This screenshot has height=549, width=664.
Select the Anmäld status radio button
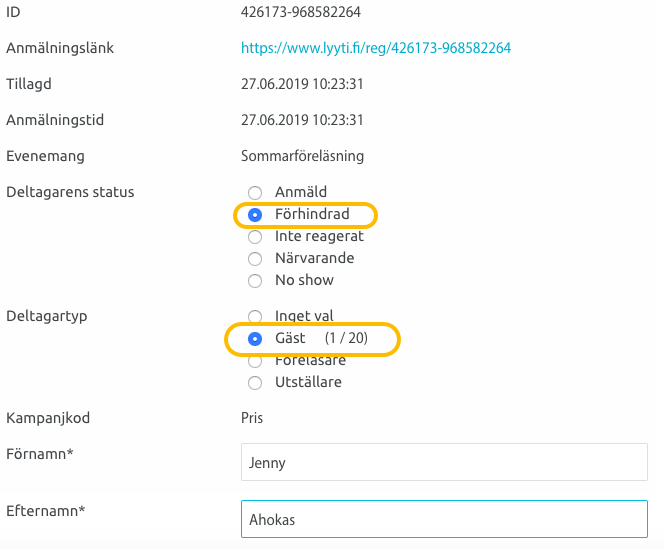(255, 192)
